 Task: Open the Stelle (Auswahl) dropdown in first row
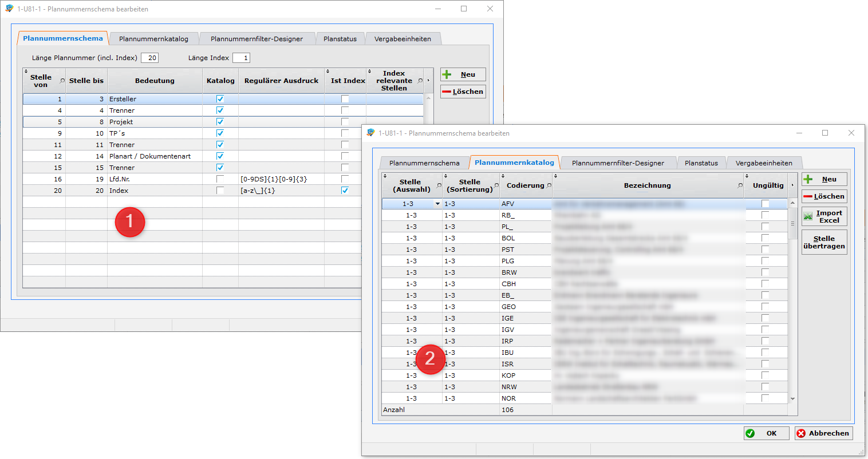tap(437, 204)
